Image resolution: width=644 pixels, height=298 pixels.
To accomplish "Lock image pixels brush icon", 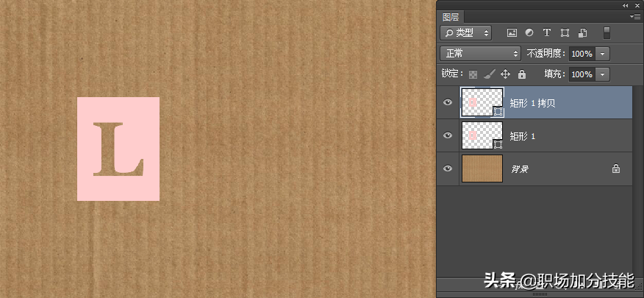I will (489, 74).
